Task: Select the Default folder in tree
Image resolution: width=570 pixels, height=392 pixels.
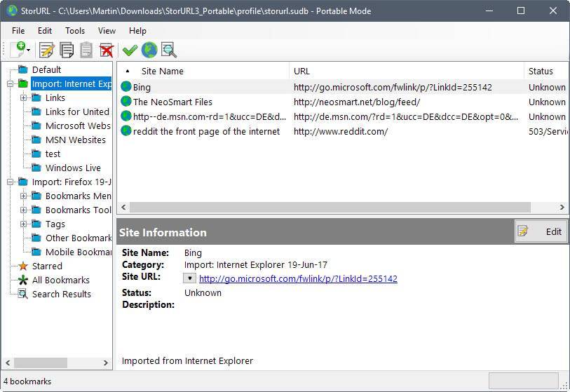Action: [x=46, y=69]
